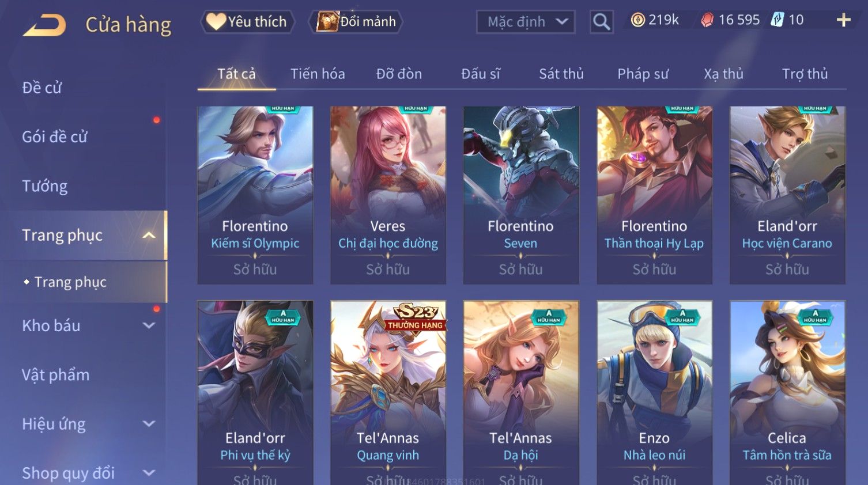Tap the golden back arrow icon

point(44,25)
